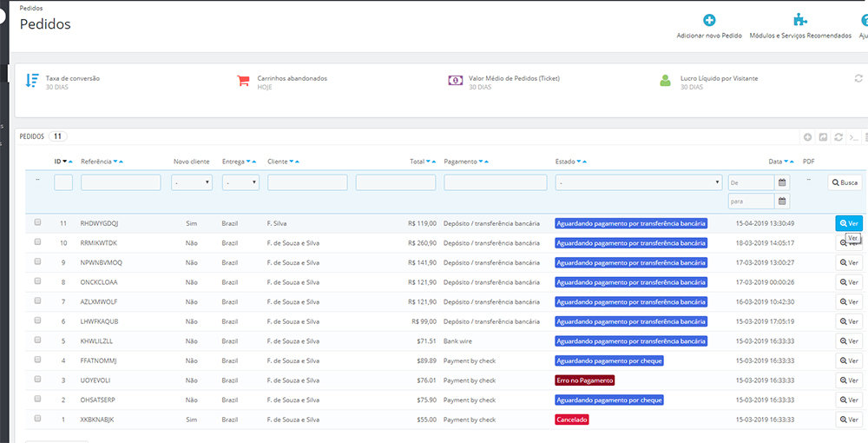Open Módulos e Serviços Recomendados puzzle icon
The width and height of the screenshot is (868, 443).
(x=799, y=21)
